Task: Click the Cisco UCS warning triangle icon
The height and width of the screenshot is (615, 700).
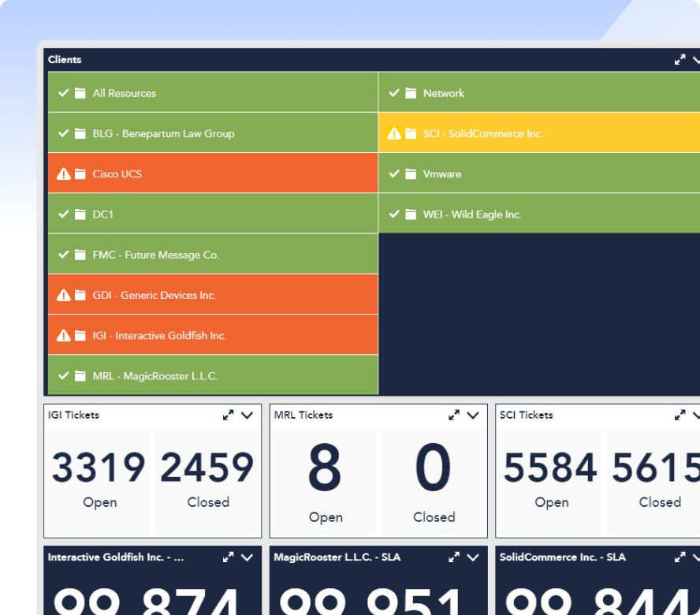Action: (63, 173)
